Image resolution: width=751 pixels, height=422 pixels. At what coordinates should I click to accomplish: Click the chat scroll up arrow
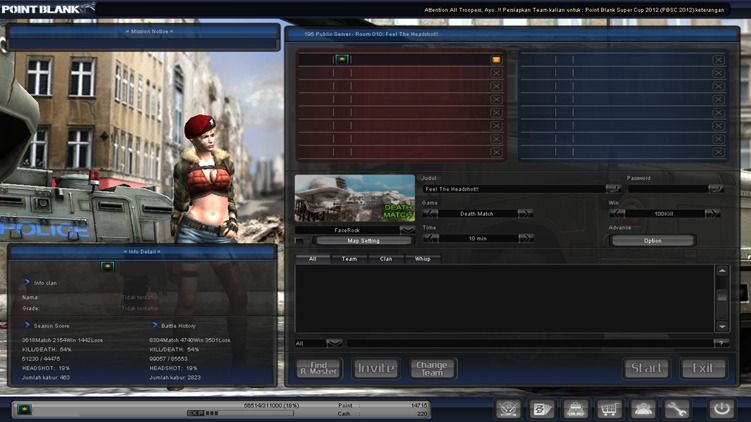pos(722,271)
